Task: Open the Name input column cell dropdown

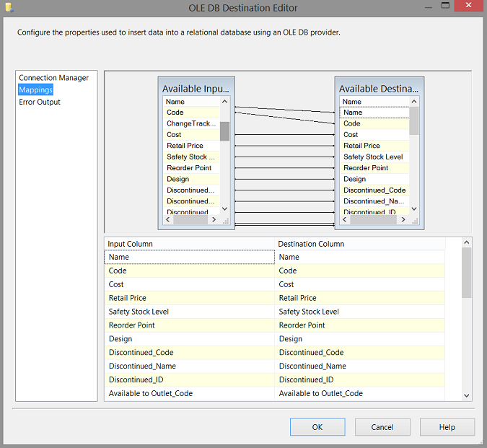Action: [x=190, y=257]
